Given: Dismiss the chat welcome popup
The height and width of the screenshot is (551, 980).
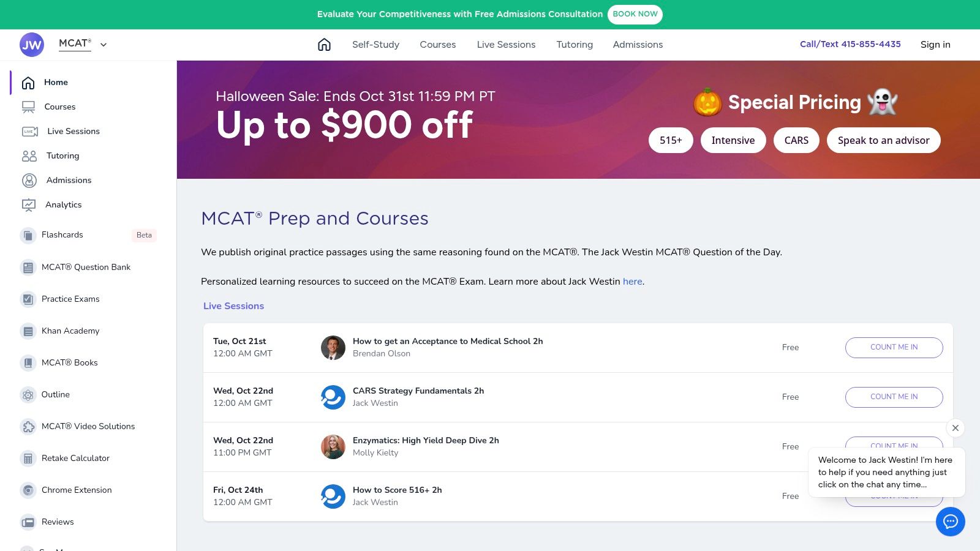Looking at the screenshot, I should (x=955, y=428).
